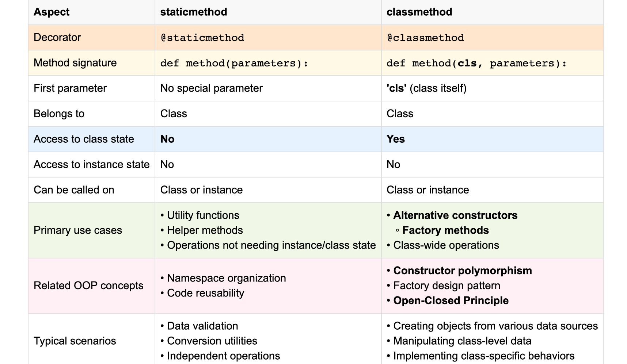
Task: Click the def method(parameters): signature
Action: (234, 63)
